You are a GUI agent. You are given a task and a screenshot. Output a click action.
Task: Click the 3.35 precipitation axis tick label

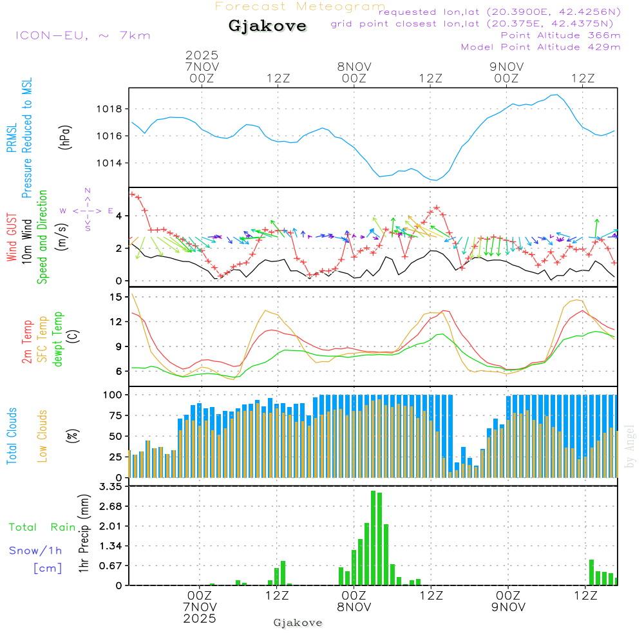[x=109, y=487]
